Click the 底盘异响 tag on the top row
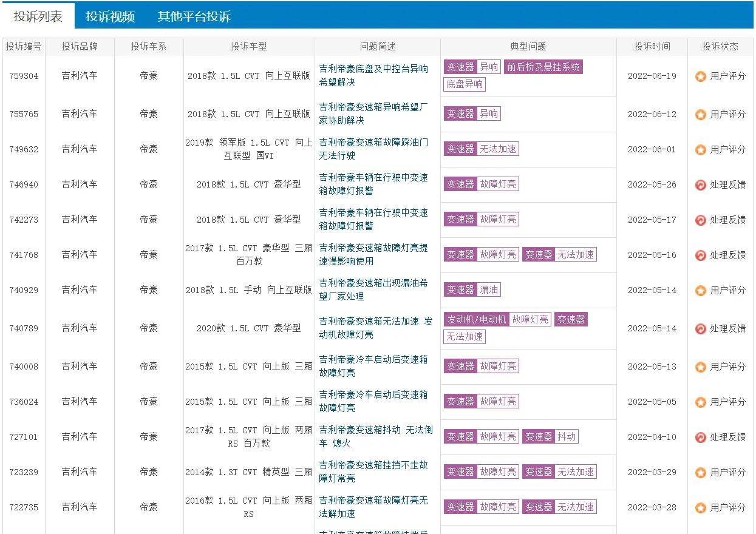The width and height of the screenshot is (756, 534). click(465, 84)
